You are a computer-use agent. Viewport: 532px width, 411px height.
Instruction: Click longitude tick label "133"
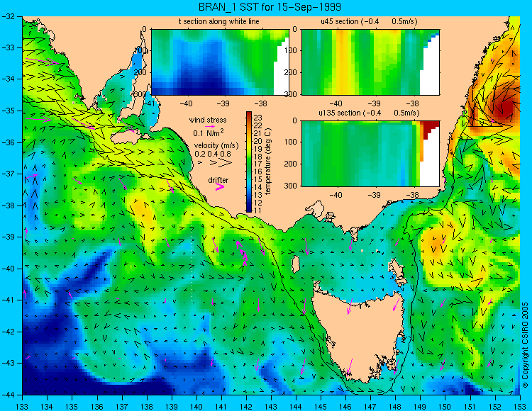pyautogui.click(x=23, y=407)
